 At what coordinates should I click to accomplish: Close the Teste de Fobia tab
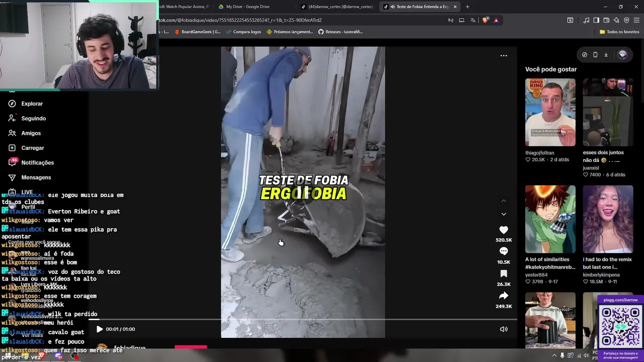coord(455,7)
